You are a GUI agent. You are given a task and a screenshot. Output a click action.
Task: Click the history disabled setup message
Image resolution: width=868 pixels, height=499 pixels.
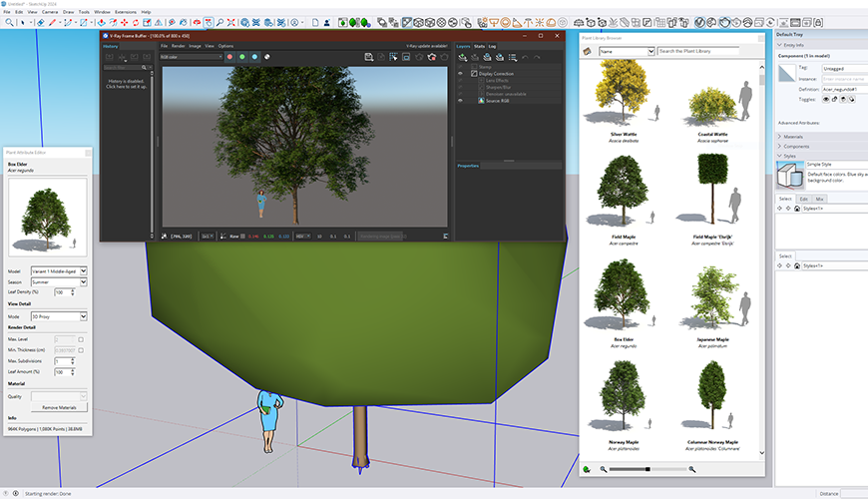pos(128,84)
